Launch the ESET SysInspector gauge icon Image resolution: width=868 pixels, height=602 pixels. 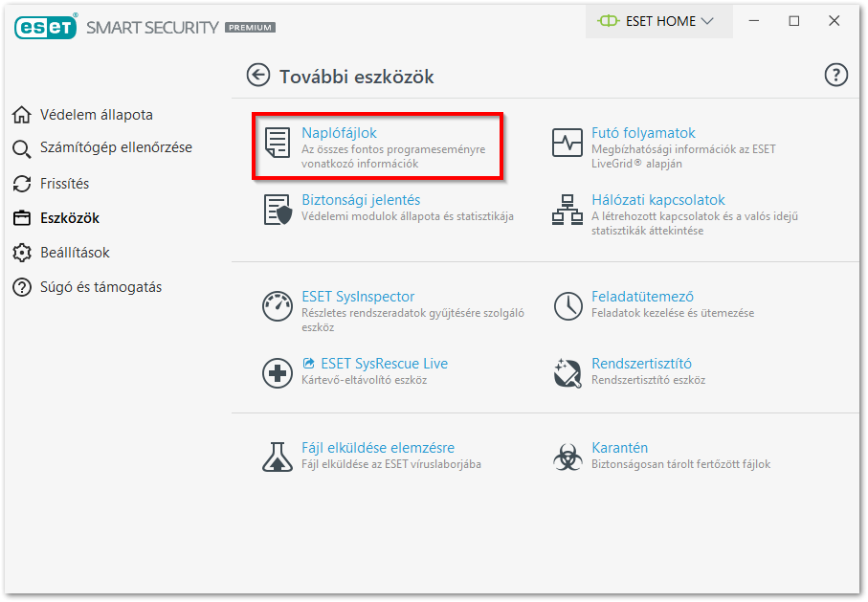coord(278,306)
